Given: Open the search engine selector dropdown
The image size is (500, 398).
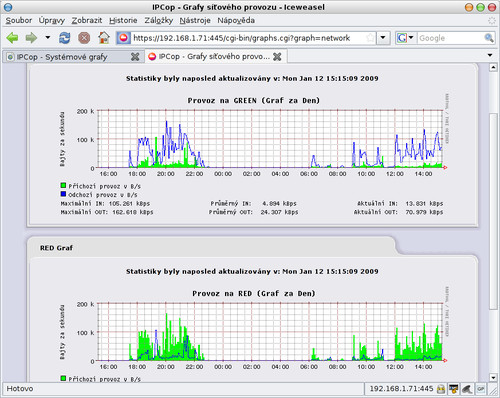Looking at the screenshot, I should point(405,38).
